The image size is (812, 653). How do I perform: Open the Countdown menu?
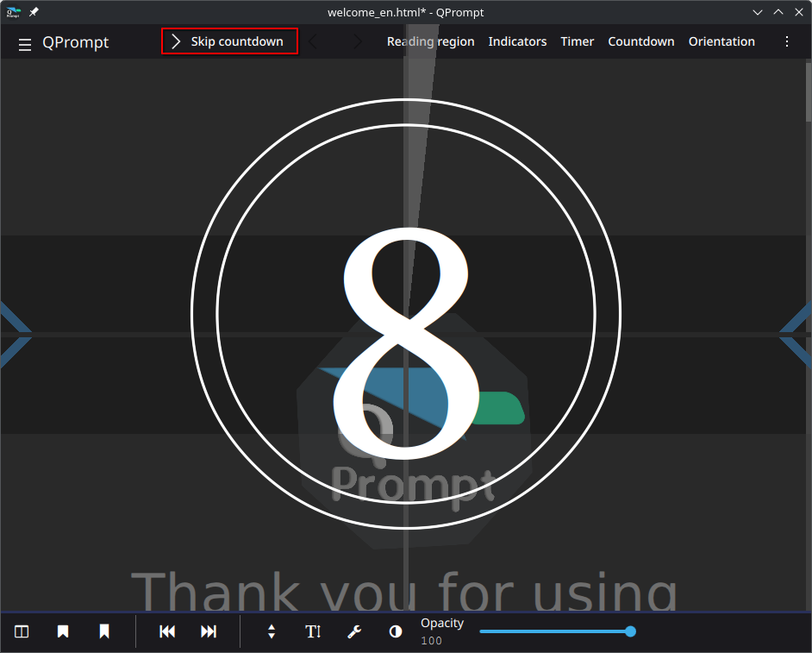pos(641,41)
